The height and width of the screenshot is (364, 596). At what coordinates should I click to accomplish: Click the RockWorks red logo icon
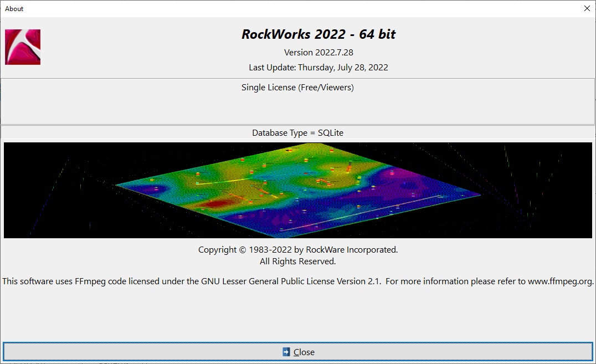pos(23,47)
